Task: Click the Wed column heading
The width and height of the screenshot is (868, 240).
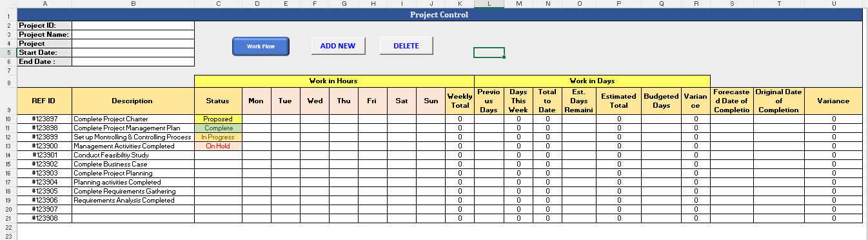Action: [x=315, y=101]
